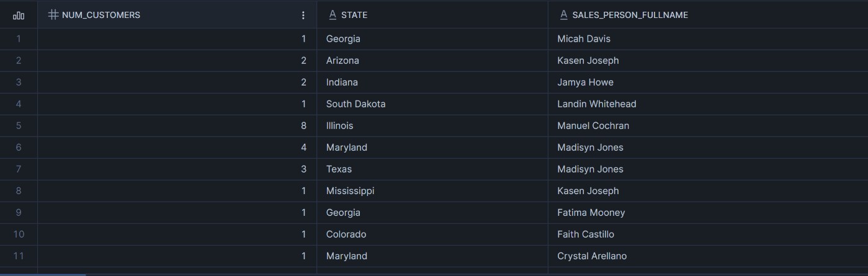Open the NUM_CUSTOMERS column three-dot menu
The width and height of the screenshot is (868, 276).
[303, 15]
